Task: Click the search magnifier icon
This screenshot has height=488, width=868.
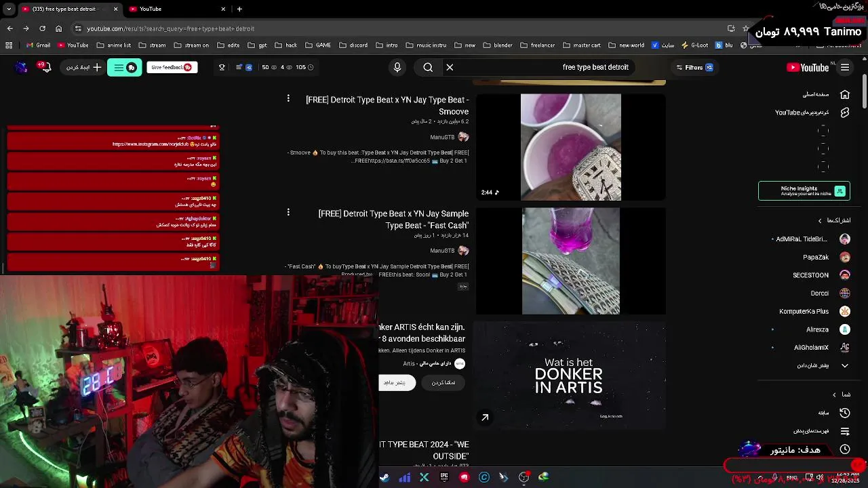Action: tap(428, 67)
